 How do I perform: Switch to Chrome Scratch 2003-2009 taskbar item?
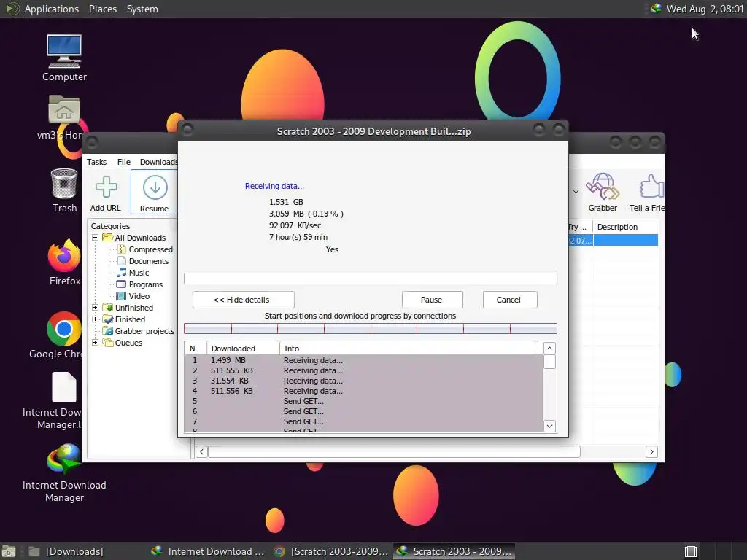click(x=332, y=551)
